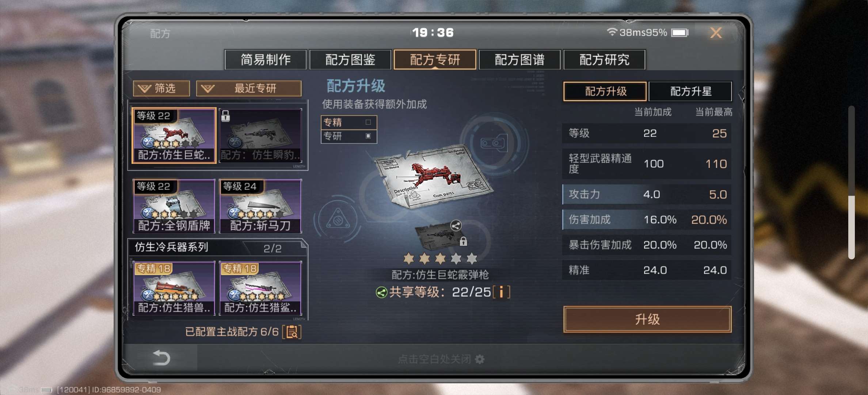Open the 配方研究 tab

coord(604,60)
